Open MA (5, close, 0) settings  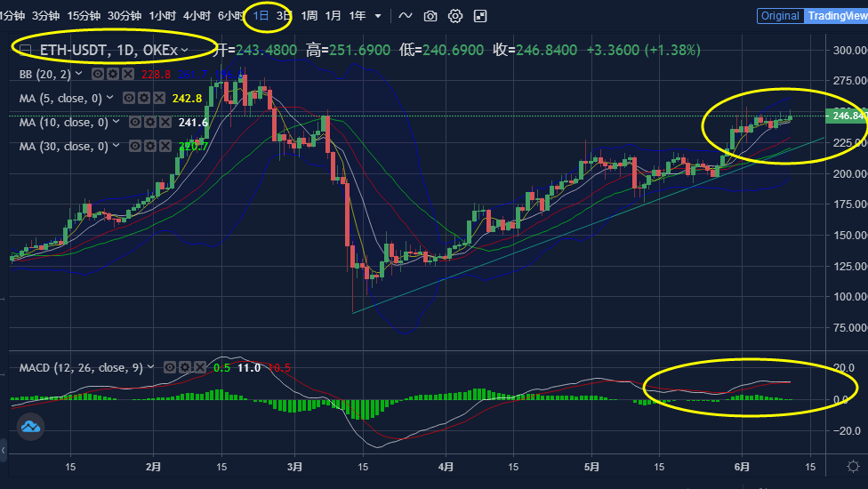144,98
